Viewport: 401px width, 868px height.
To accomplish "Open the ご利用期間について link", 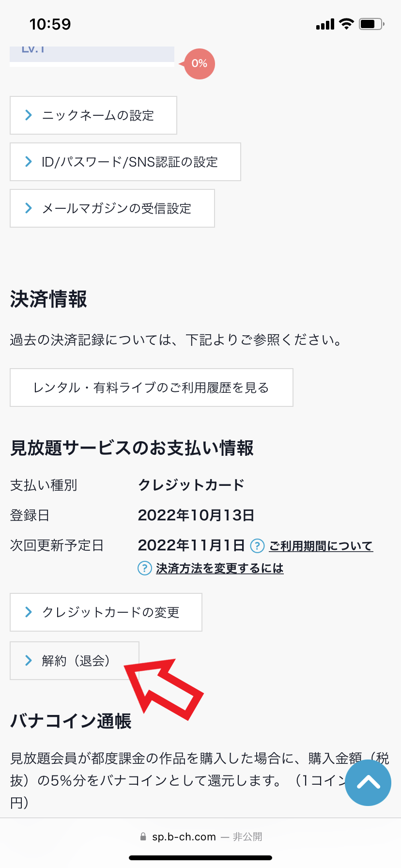I will coord(320,546).
